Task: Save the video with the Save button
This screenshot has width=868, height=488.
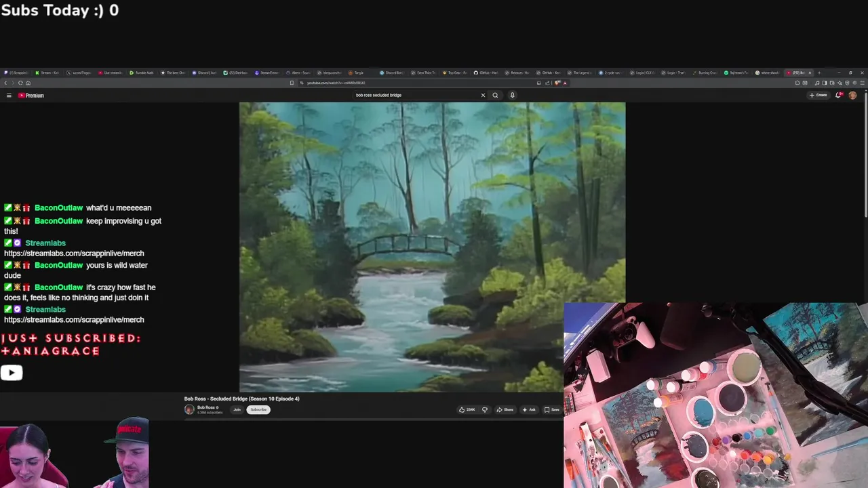Action: tap(551, 409)
